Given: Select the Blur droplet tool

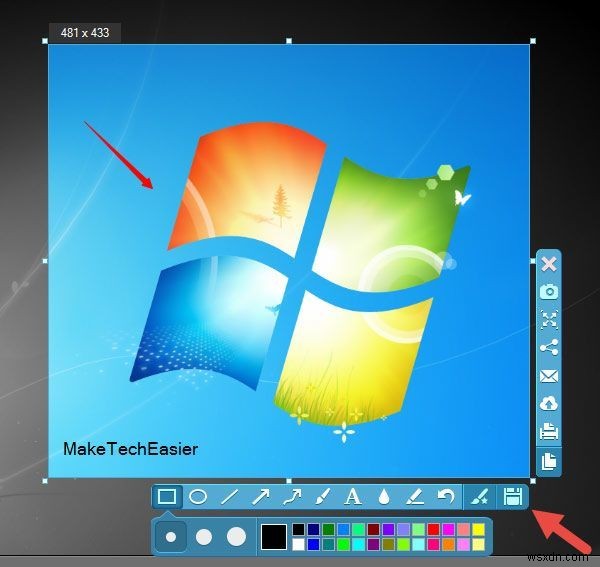Looking at the screenshot, I should (x=384, y=497).
